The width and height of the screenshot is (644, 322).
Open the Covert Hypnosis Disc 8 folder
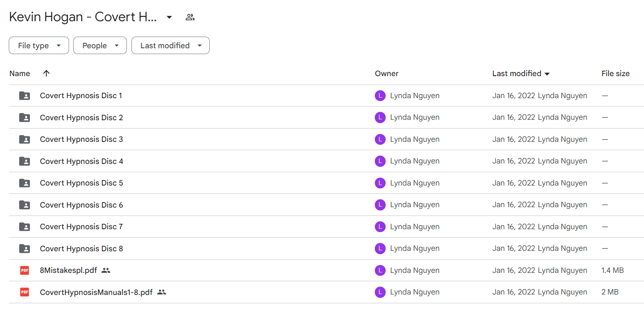click(x=82, y=248)
